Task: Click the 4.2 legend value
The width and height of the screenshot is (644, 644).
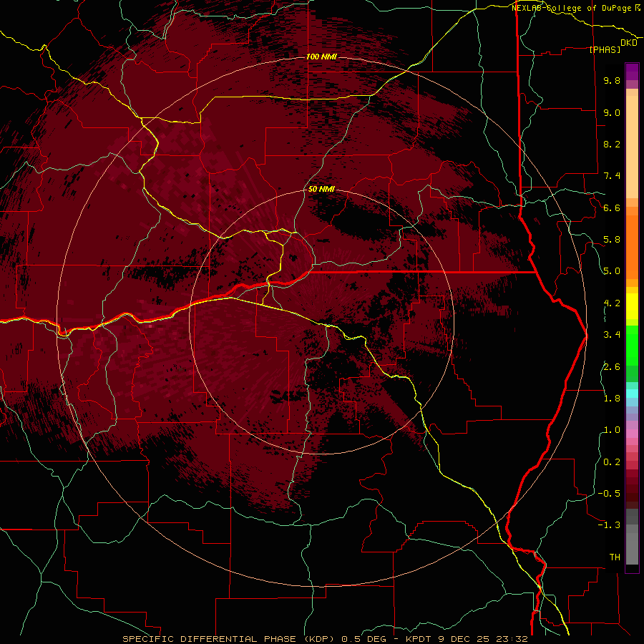Action: click(612, 303)
